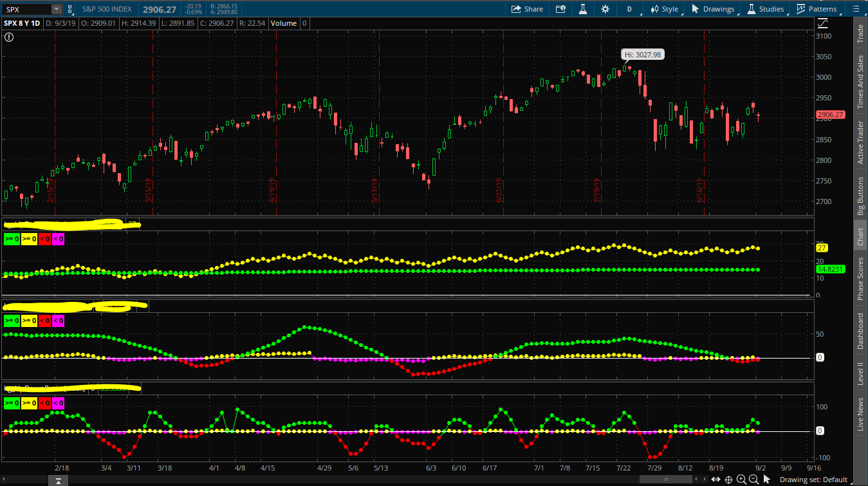Select the pointer drawing tool icon

768,479
